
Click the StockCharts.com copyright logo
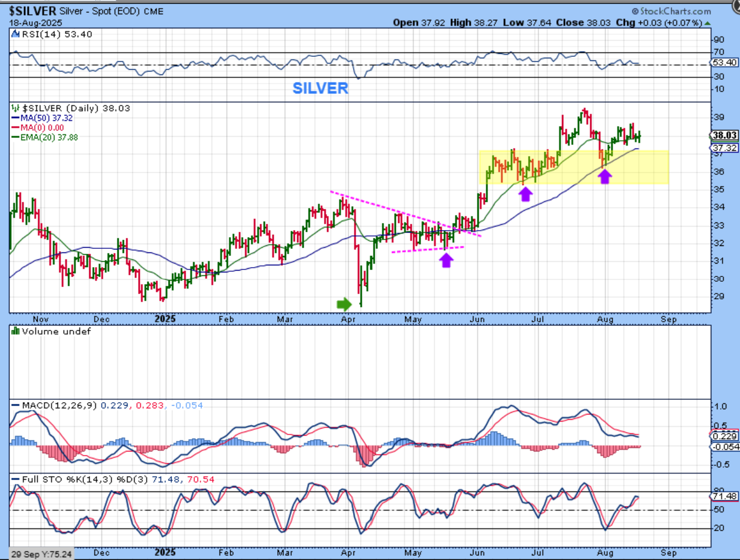click(671, 11)
